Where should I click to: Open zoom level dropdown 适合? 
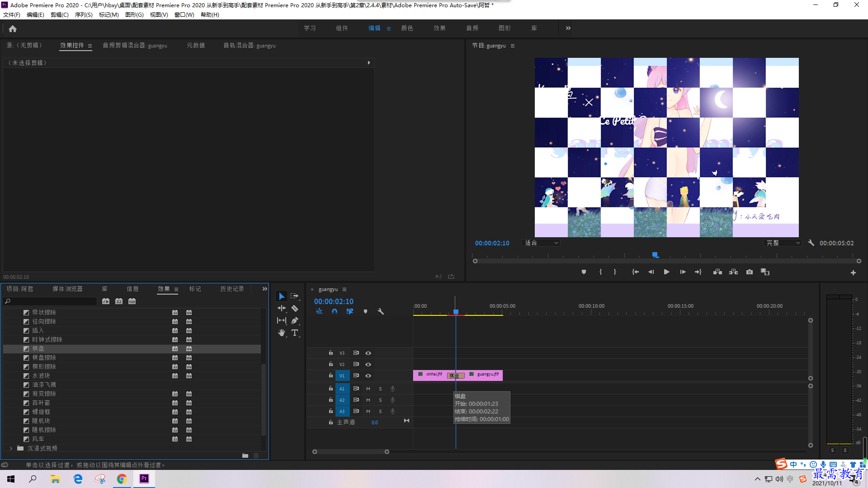click(541, 243)
